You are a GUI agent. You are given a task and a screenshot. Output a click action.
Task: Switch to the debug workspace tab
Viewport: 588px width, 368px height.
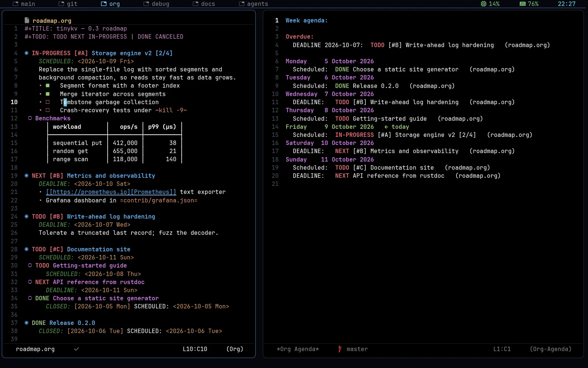(156, 4)
